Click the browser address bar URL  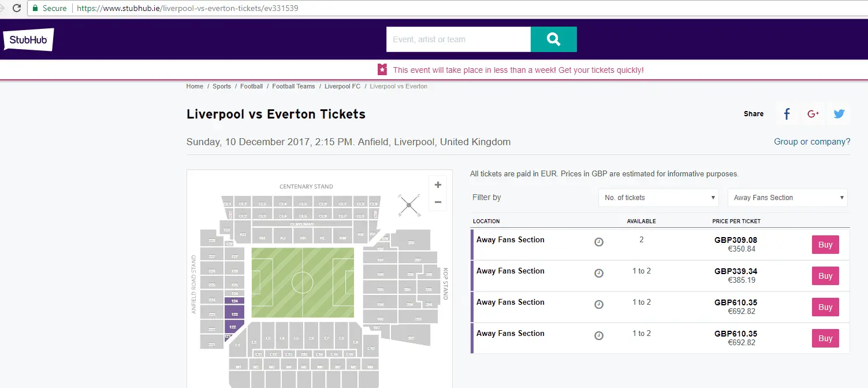[x=188, y=8]
